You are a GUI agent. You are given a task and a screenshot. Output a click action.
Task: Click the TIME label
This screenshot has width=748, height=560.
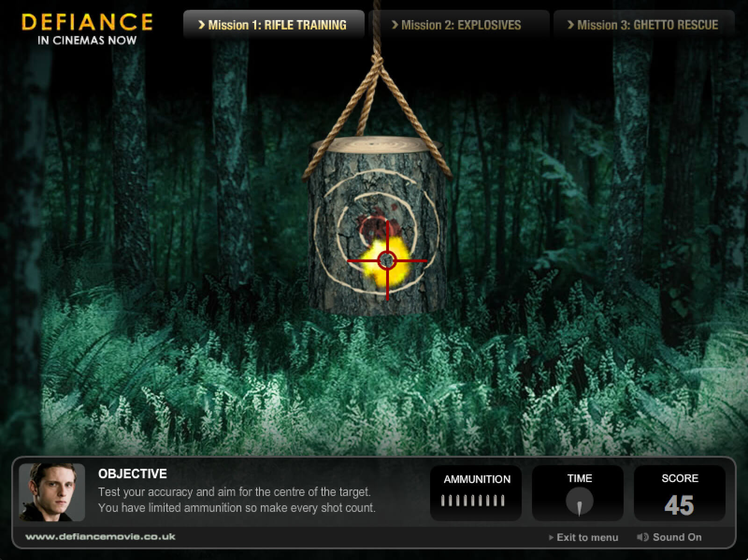pyautogui.click(x=580, y=478)
